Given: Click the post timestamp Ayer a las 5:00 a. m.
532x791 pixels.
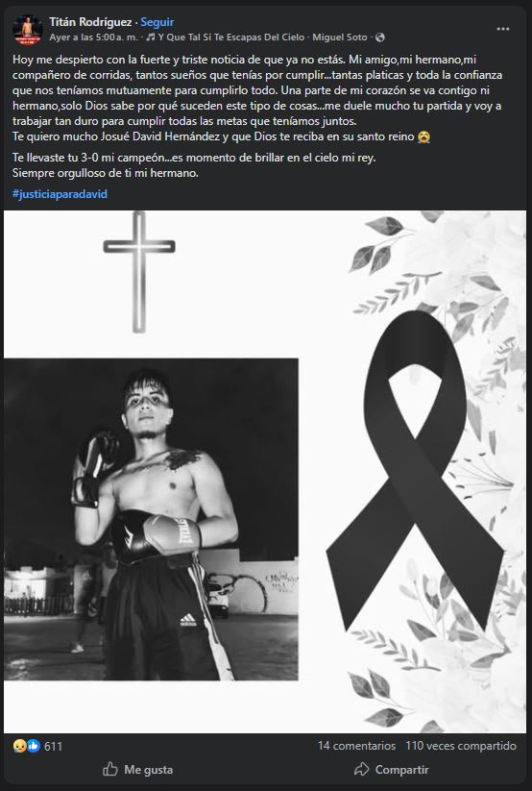Looking at the screenshot, I should tap(93, 37).
